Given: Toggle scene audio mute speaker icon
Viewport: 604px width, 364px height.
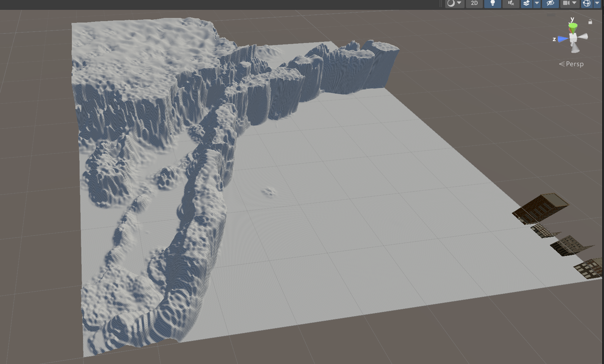Looking at the screenshot, I should point(511,3).
